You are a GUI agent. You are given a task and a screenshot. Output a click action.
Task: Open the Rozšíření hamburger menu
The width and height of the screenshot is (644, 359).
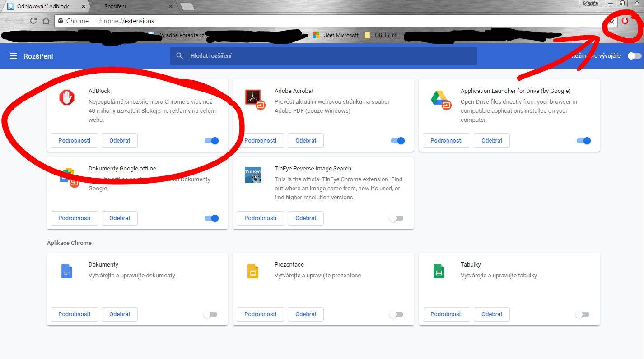coord(14,56)
